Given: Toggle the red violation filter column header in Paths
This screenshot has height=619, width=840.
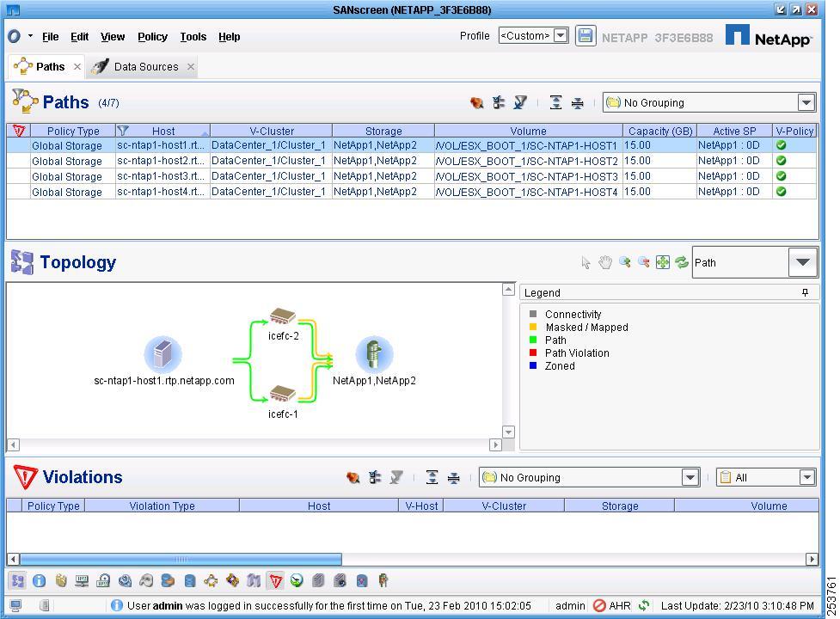Looking at the screenshot, I should [19, 131].
